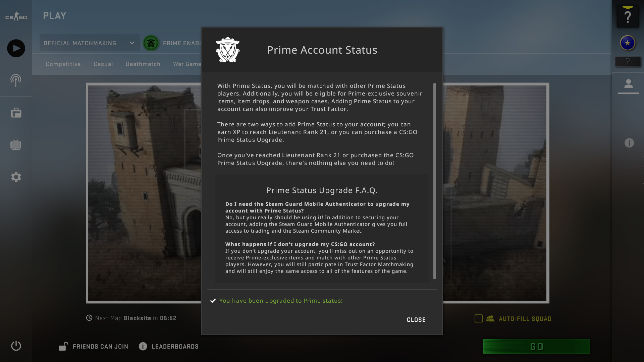Image resolution: width=644 pixels, height=362 pixels.
Task: Select the Deathmatch tab
Action: click(x=143, y=64)
